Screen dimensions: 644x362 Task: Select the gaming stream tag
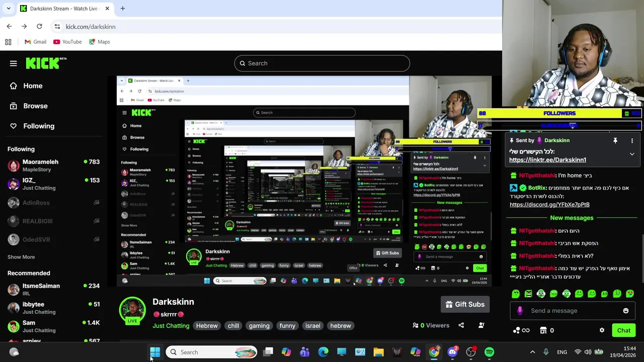259,326
